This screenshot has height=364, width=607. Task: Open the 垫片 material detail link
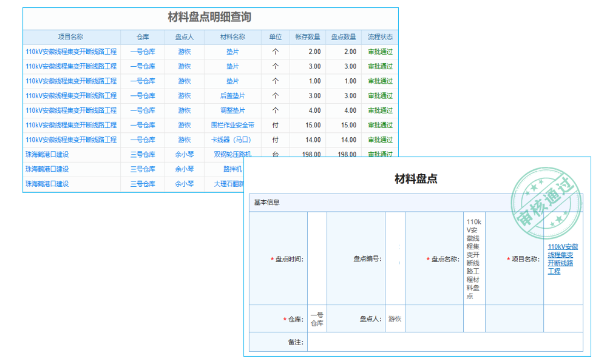pyautogui.click(x=233, y=52)
